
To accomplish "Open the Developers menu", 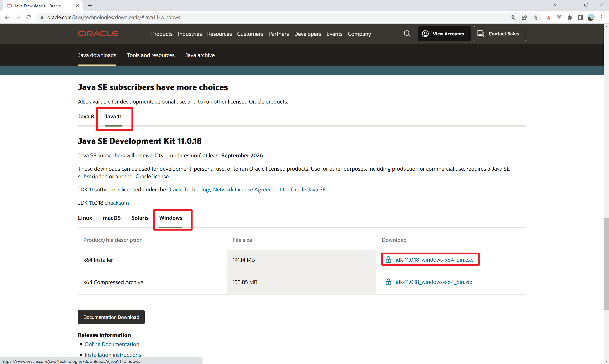I will click(308, 34).
